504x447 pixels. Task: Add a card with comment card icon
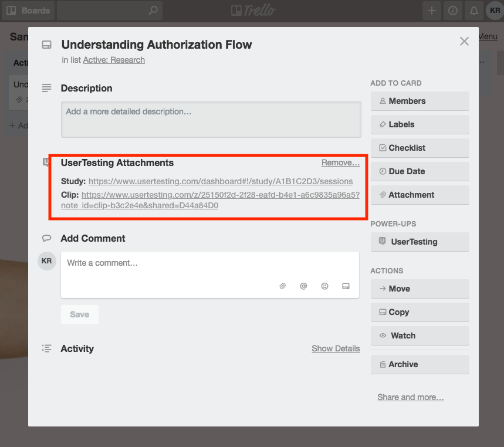pos(346,286)
